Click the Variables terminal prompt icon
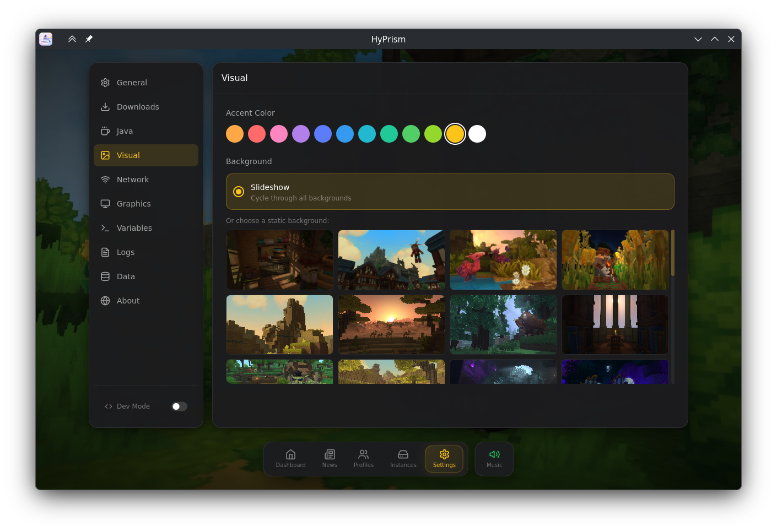The image size is (777, 532). (105, 228)
